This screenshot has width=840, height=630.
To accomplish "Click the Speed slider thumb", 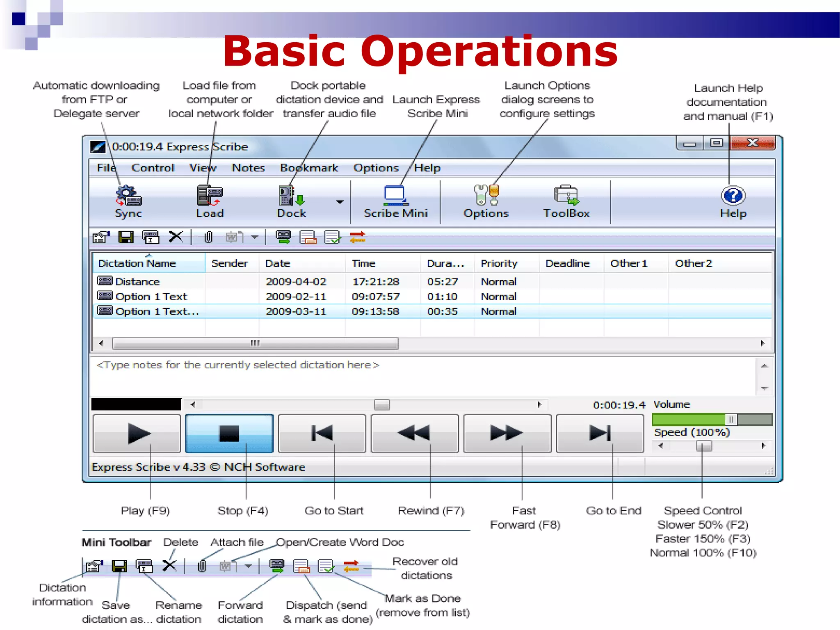I will coord(704,446).
